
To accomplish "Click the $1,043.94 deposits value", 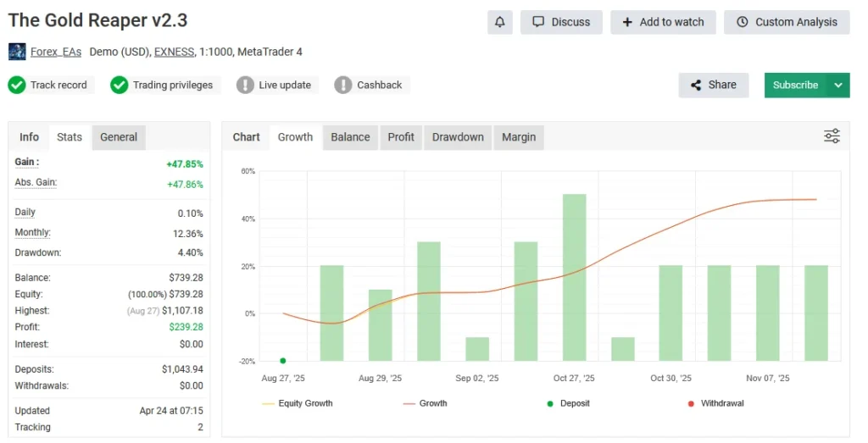I will click(x=182, y=369).
